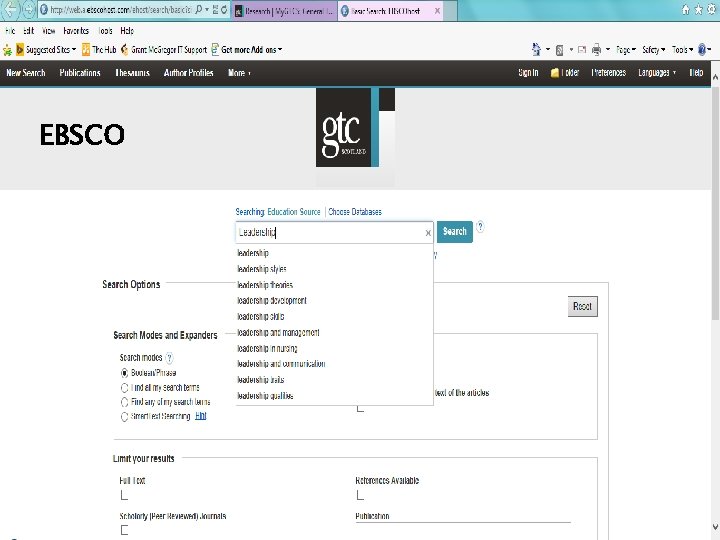Tick the Full Text checkbox
This screenshot has width=720, height=540.
point(124,495)
